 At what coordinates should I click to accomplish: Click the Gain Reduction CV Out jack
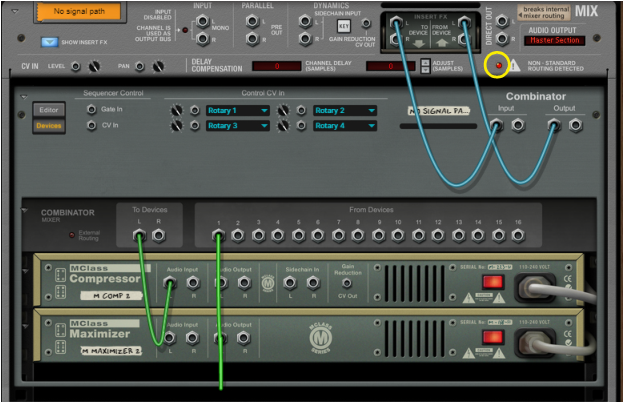point(366,23)
